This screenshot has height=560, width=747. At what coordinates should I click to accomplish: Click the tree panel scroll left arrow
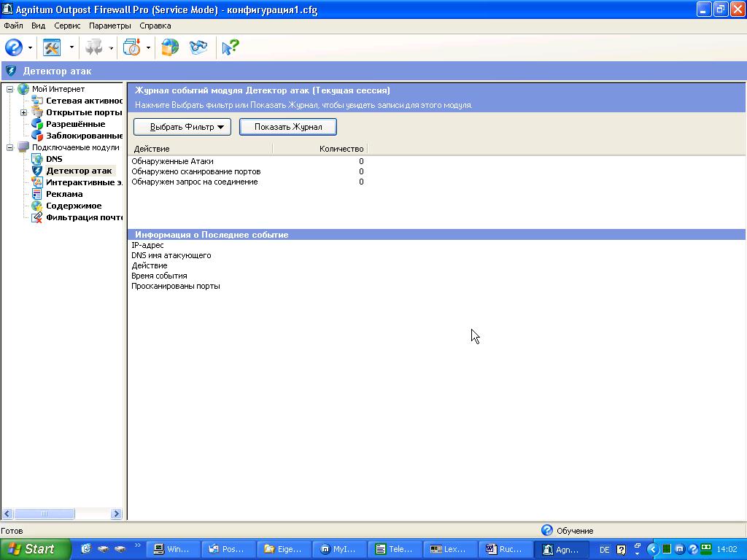7,514
